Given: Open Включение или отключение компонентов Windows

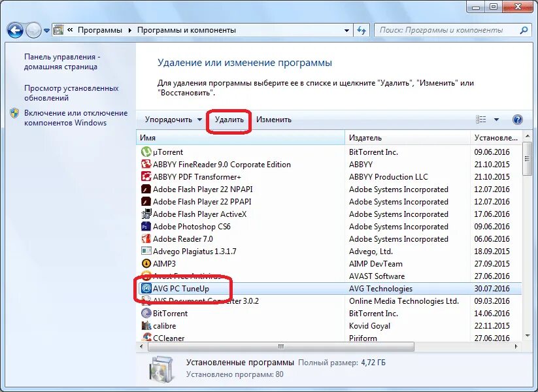Looking at the screenshot, I should pyautogui.click(x=76, y=118).
